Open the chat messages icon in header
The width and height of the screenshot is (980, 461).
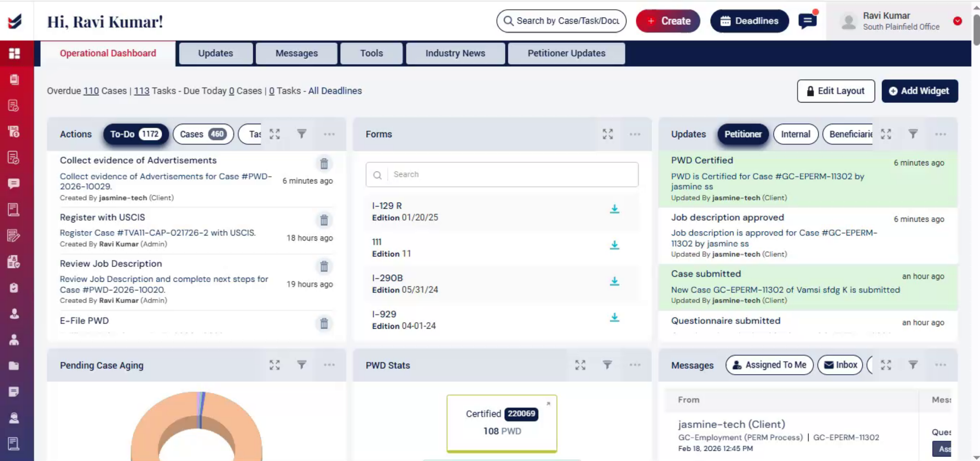pos(807,20)
